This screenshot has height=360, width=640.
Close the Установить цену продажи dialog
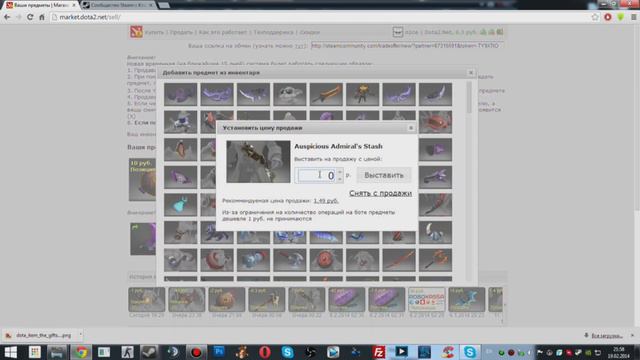(x=411, y=128)
